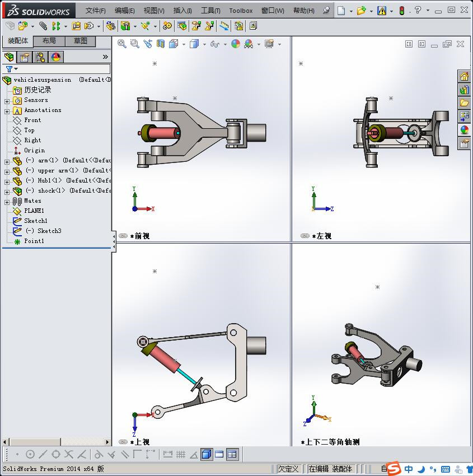Click the Zoom to Fit magnifier icon
This screenshot has height=476, width=473.
(122, 44)
